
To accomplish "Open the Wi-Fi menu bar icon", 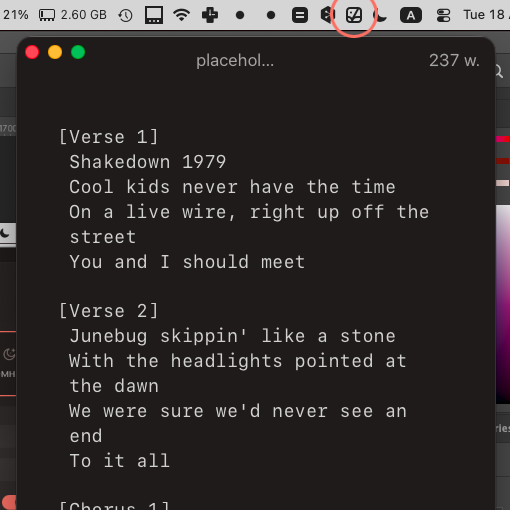I will [182, 15].
